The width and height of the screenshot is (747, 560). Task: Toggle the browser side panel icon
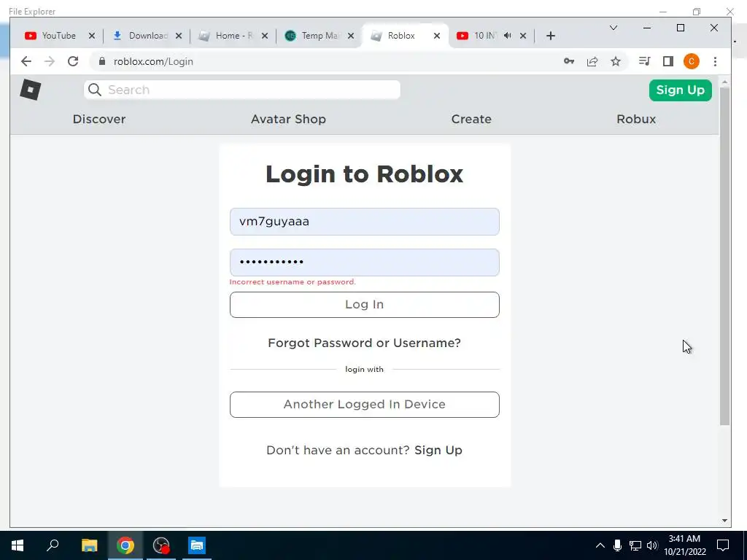pos(668,61)
